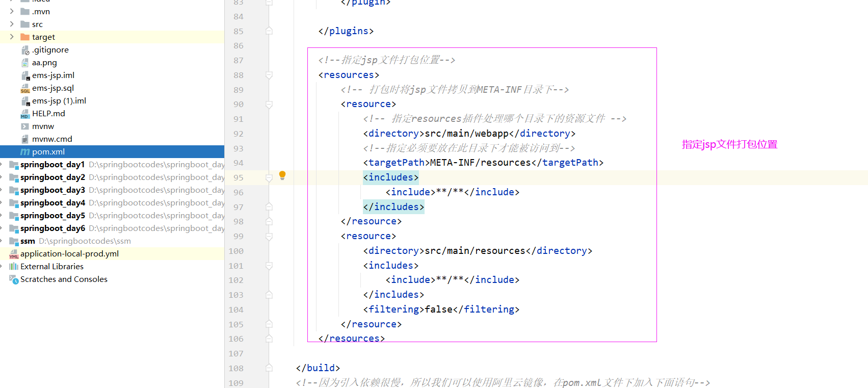Screen dimensions: 868x388
Task: Click the closing </includes> tag on line 97
Action: (x=393, y=206)
